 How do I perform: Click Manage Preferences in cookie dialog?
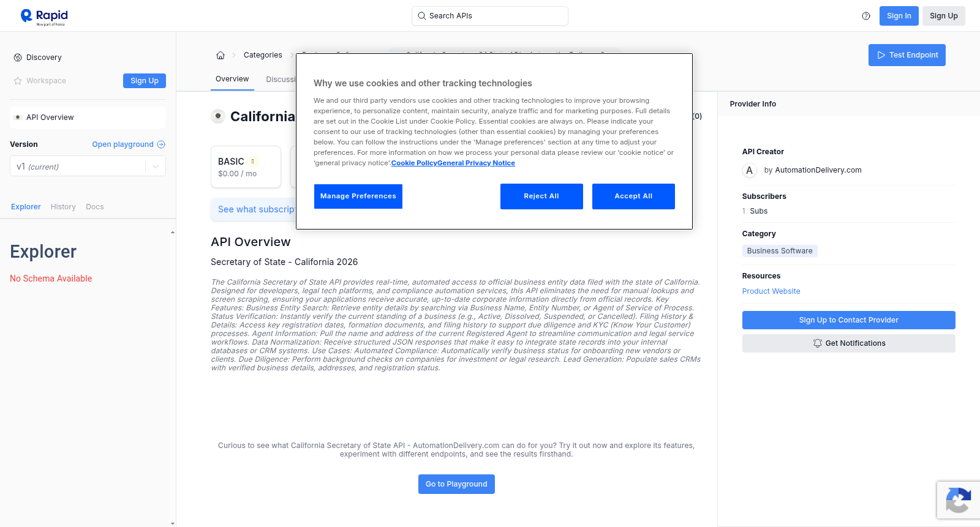[358, 196]
